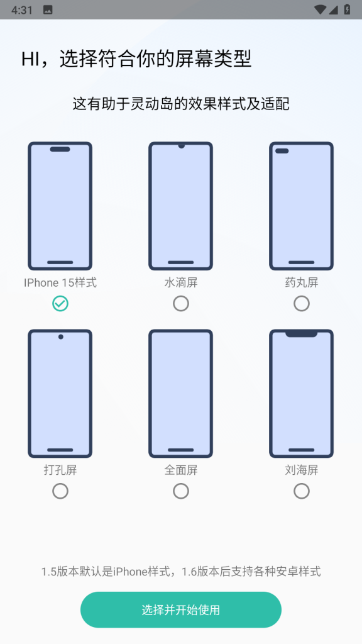
Task: Tap the 打孔屏 punch-hole phone illustration
Action: pyautogui.click(x=60, y=394)
